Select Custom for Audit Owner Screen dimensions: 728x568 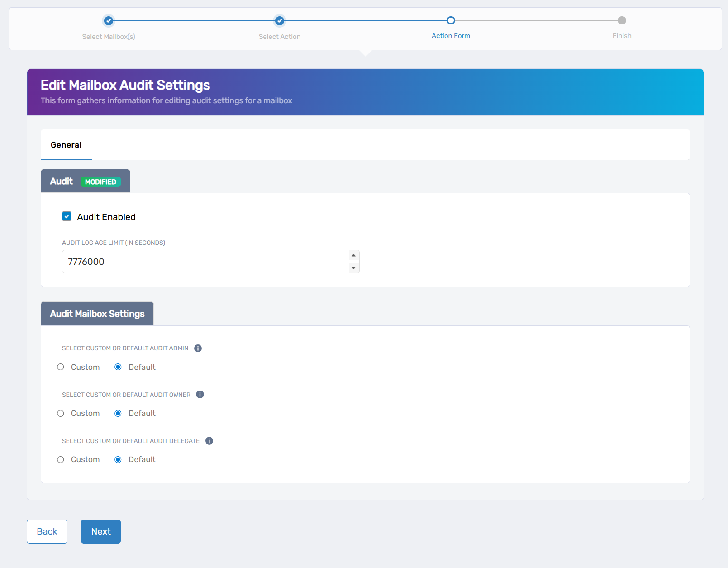click(61, 413)
